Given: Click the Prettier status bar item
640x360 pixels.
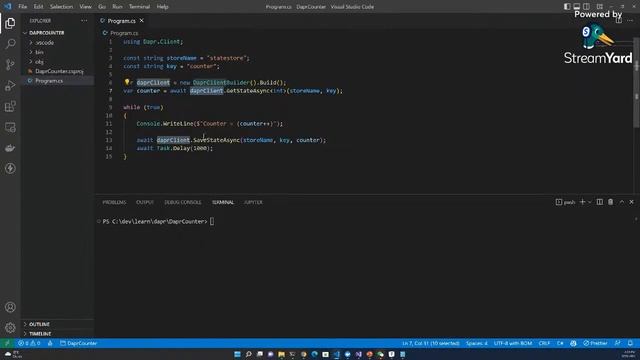Looking at the screenshot, I should pyautogui.click(x=595, y=343).
